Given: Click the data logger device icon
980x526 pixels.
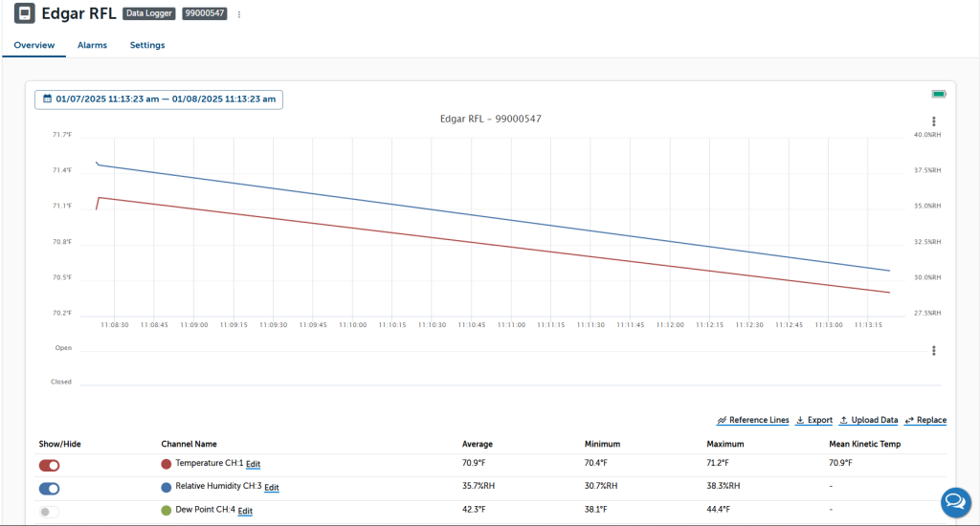Looking at the screenshot, I should (x=24, y=14).
